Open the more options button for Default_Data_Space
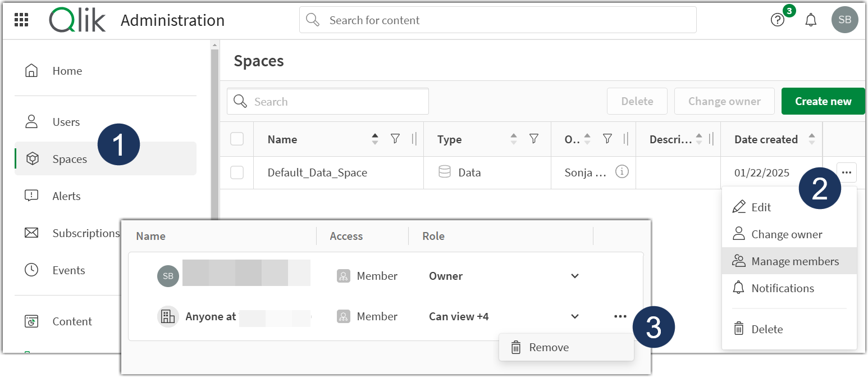868x377 pixels. point(847,172)
